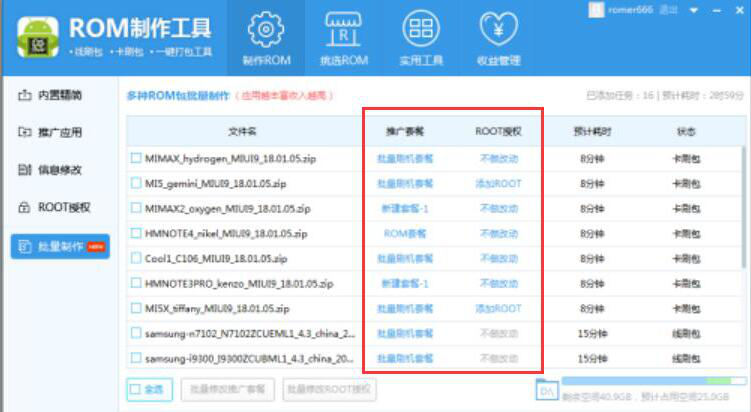
Task: Click the 预计耗时 column header
Action: (592, 131)
